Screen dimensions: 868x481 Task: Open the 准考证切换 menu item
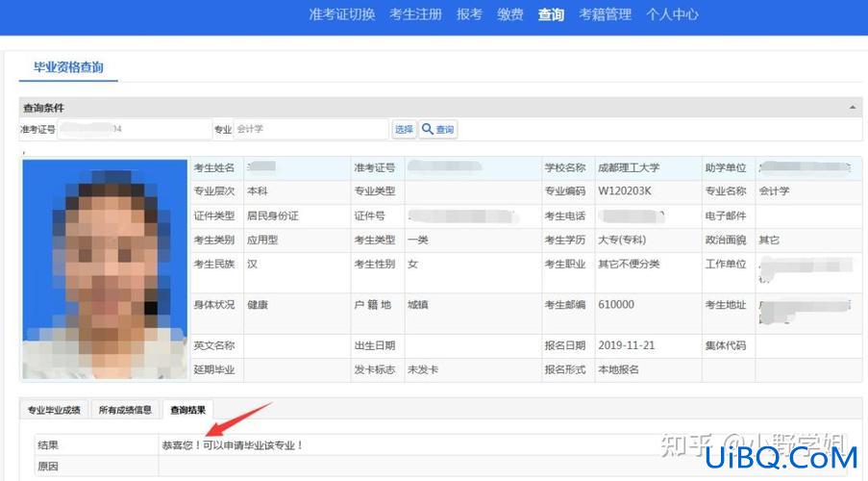[342, 14]
